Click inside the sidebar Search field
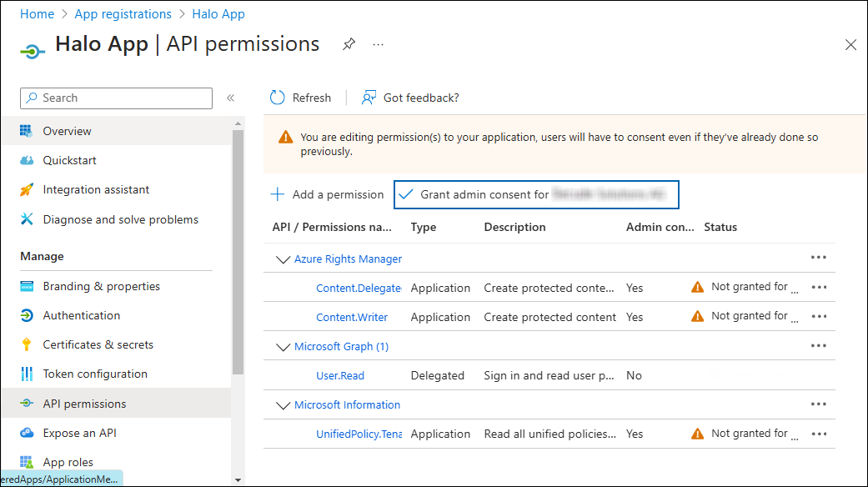 point(115,98)
